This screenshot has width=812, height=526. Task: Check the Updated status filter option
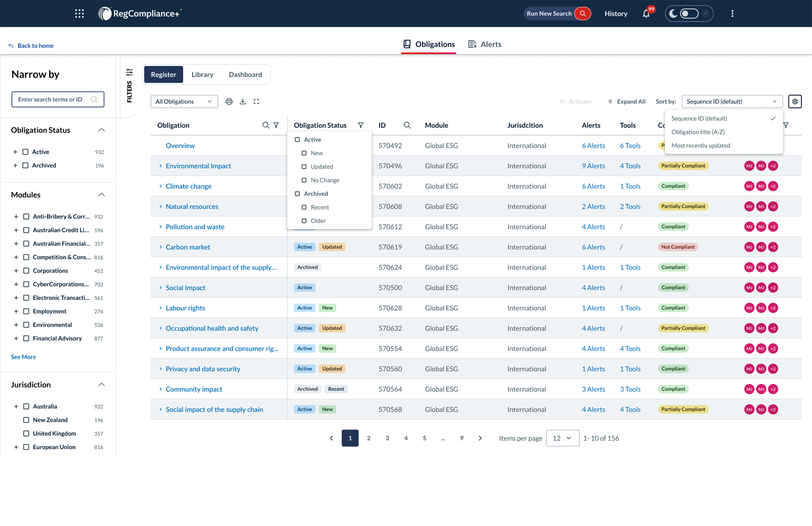(x=304, y=167)
